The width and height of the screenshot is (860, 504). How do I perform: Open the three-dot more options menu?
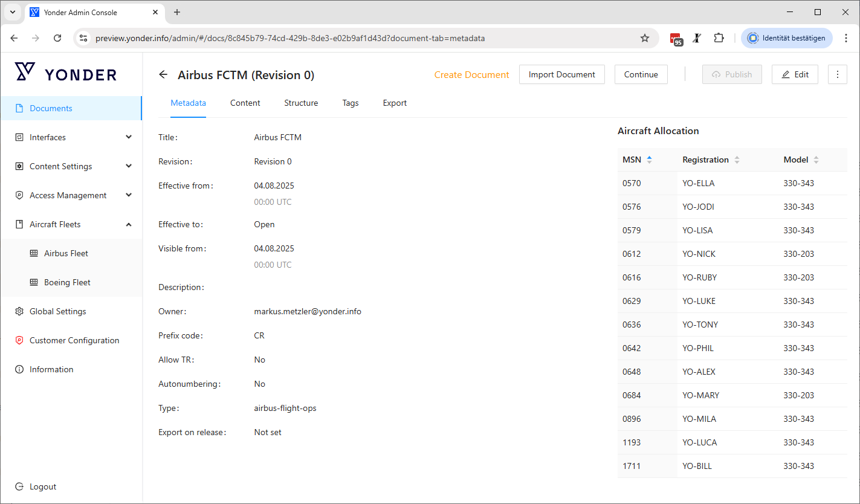[837, 74]
